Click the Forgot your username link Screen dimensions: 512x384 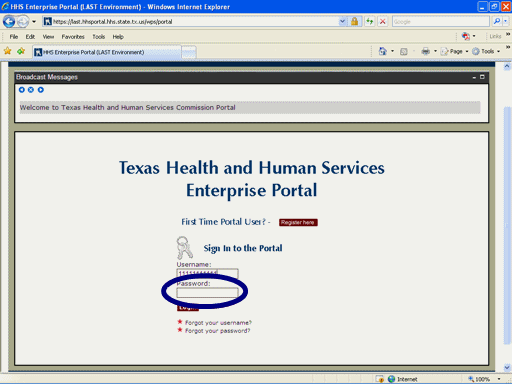tap(218, 323)
